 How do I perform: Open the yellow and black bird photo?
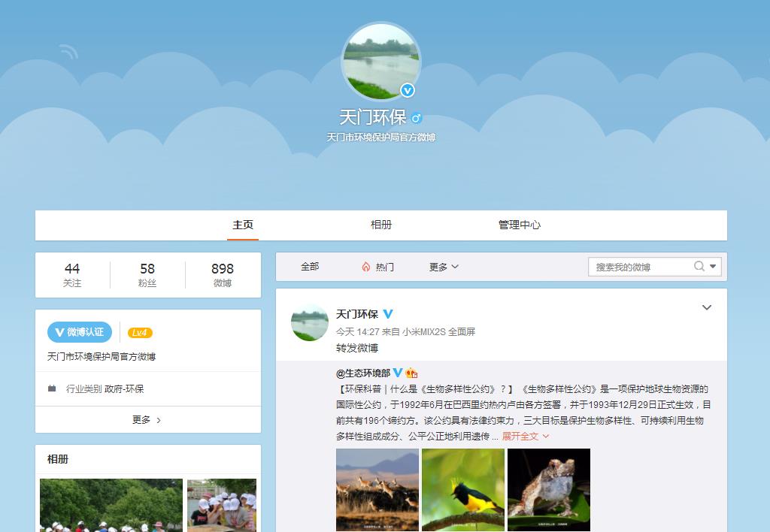463,490
